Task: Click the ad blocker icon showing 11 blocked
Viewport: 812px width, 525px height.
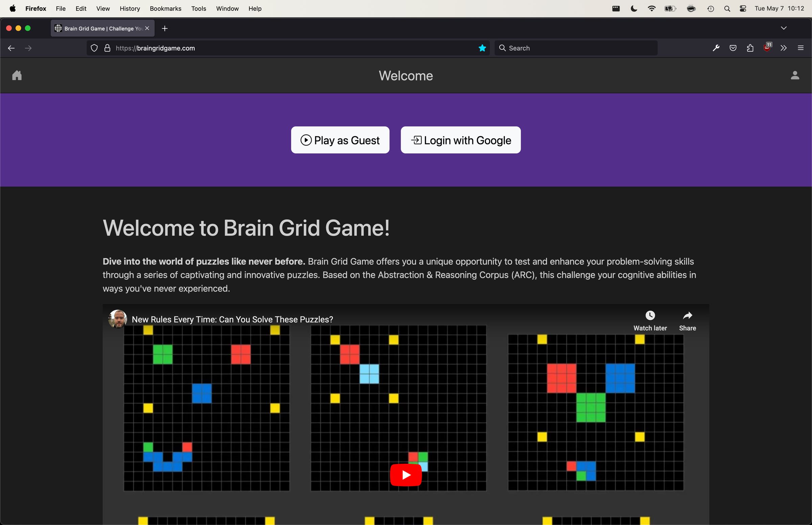Action: 767,48
